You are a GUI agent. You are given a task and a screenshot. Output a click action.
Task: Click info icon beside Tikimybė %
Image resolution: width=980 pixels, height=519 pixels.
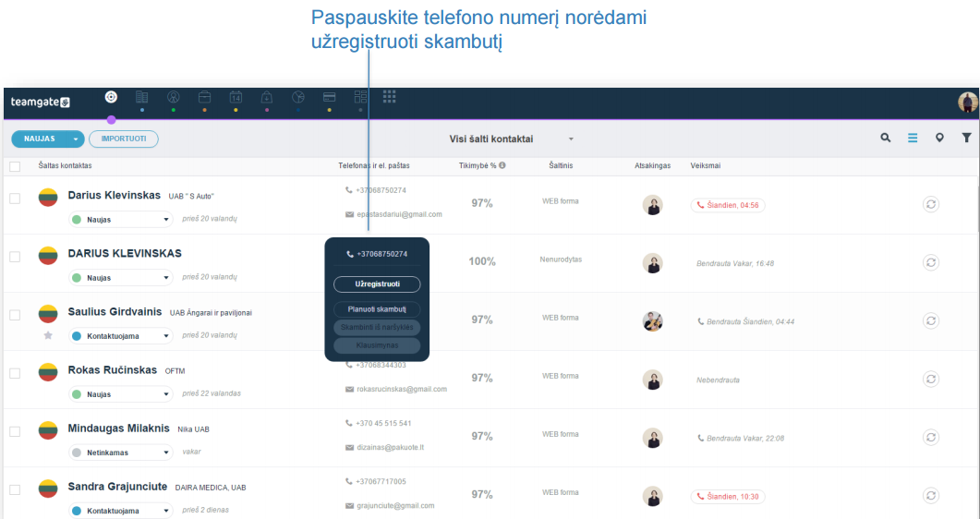502,165
